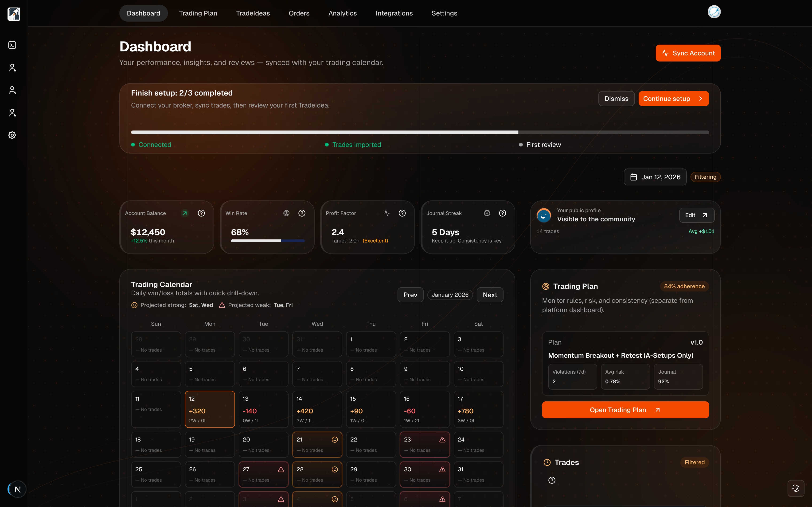Click the Journal Streak brain icon

click(x=487, y=213)
